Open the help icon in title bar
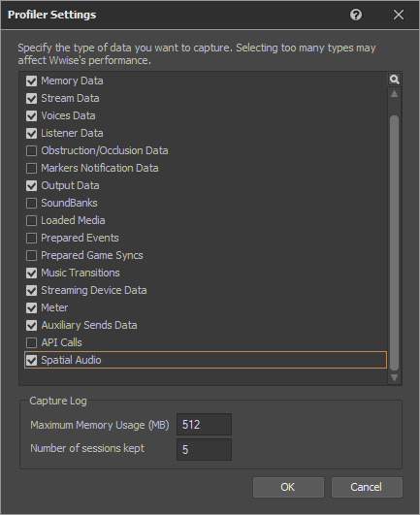 point(356,15)
